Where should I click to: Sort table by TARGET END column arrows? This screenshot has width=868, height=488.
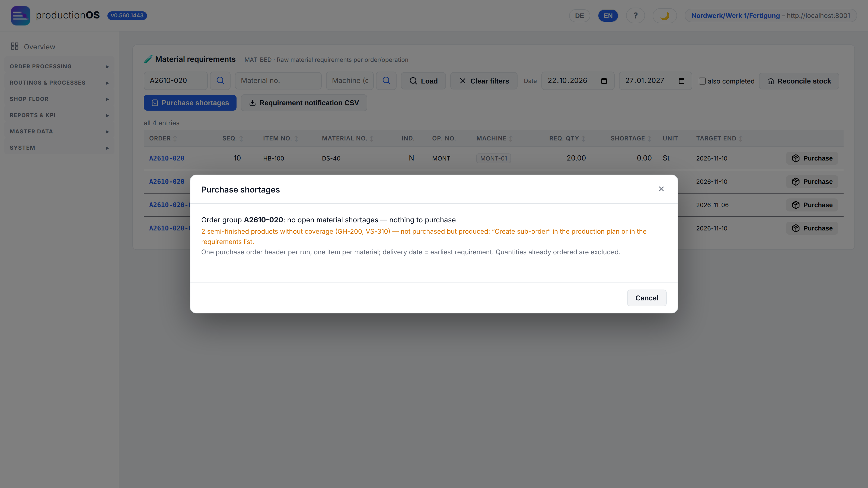click(x=740, y=139)
